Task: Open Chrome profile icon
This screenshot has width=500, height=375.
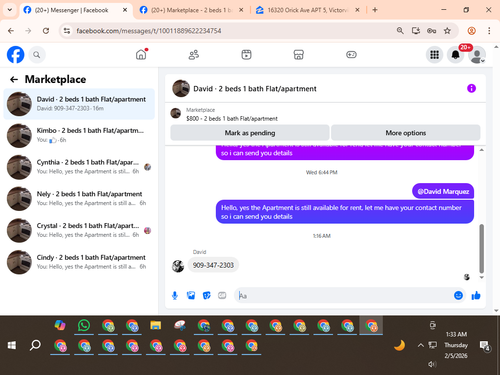Action: [x=471, y=31]
